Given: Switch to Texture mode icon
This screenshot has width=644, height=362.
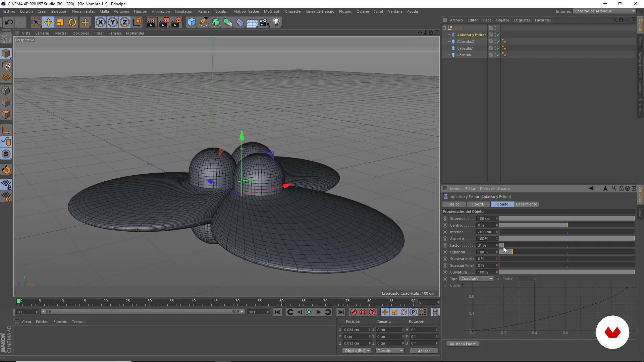Looking at the screenshot, I should [6, 65].
